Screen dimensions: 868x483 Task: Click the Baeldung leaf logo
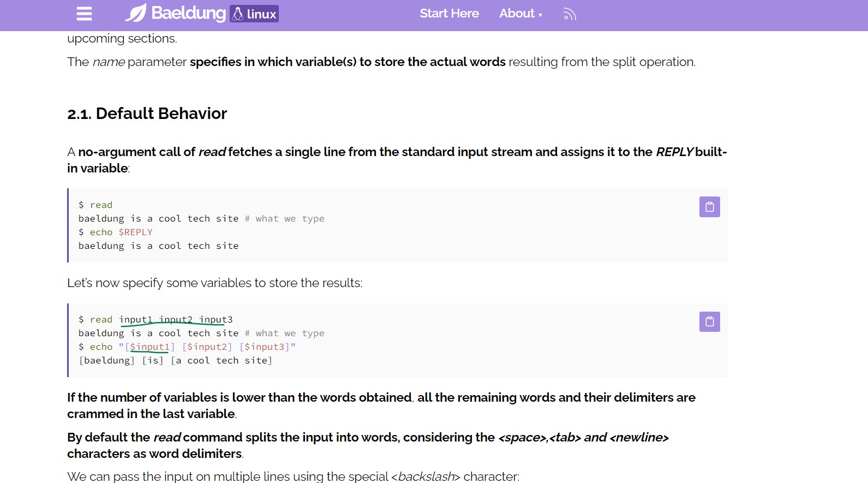(136, 13)
